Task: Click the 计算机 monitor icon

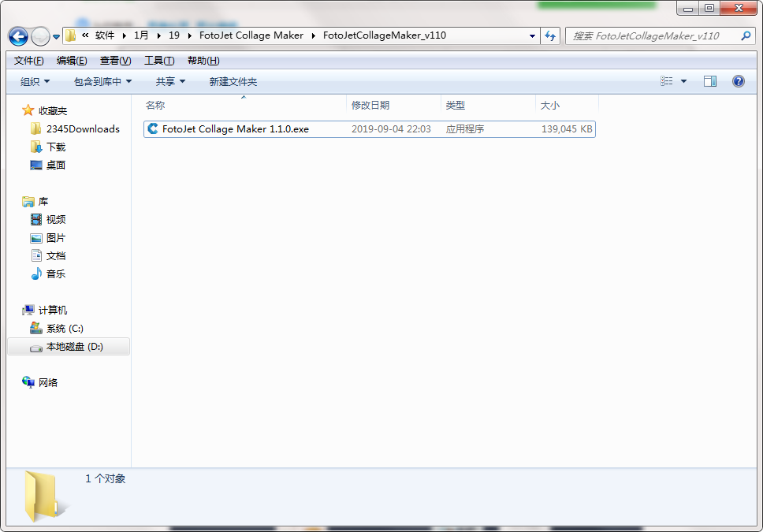Action: tap(28, 310)
